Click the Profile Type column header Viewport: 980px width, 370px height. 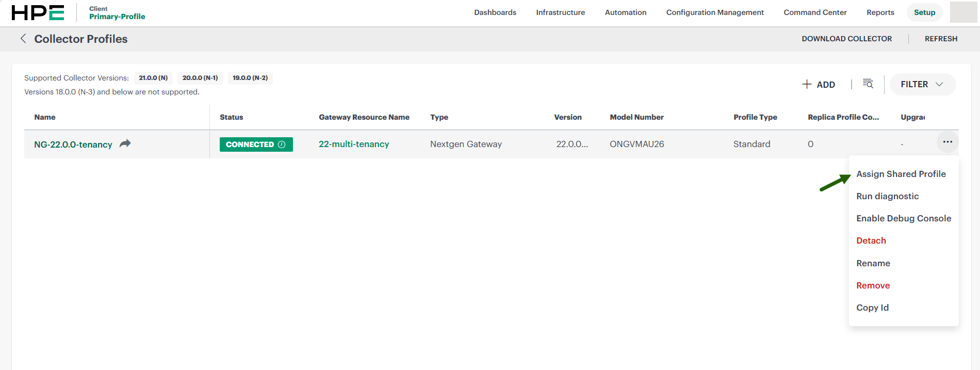[755, 117]
